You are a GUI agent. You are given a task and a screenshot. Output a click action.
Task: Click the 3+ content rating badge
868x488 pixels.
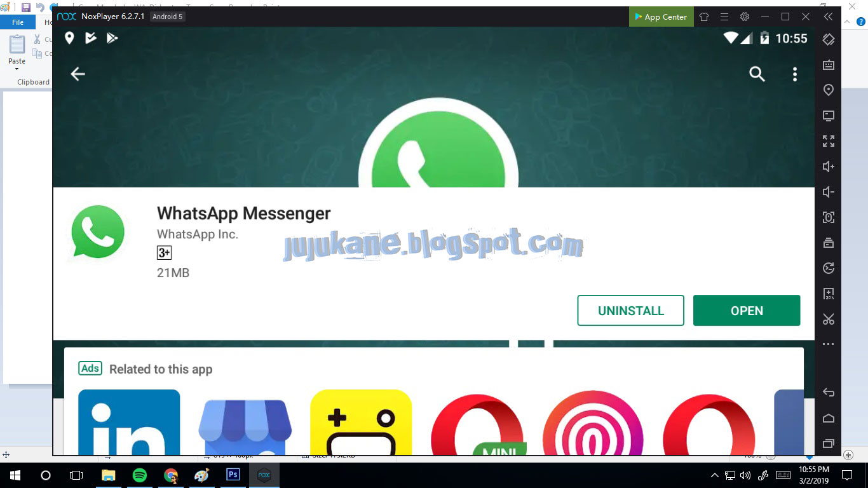click(x=164, y=253)
